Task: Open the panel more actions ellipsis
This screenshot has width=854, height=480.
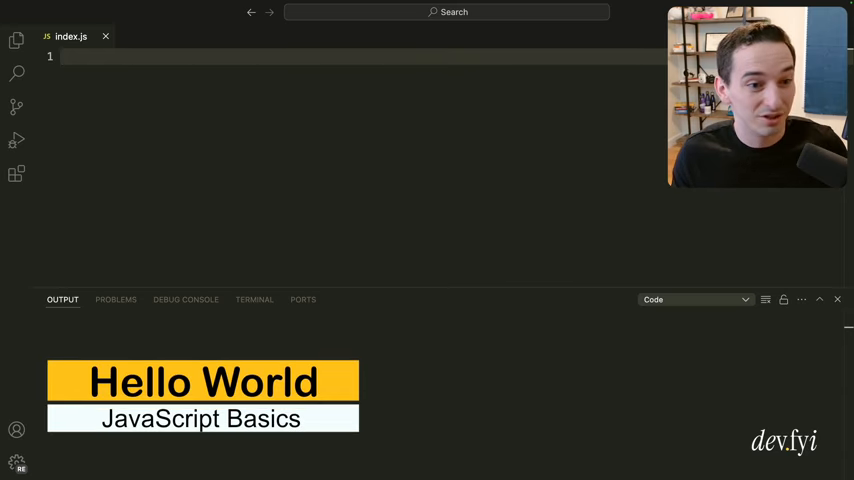Action: (x=802, y=300)
